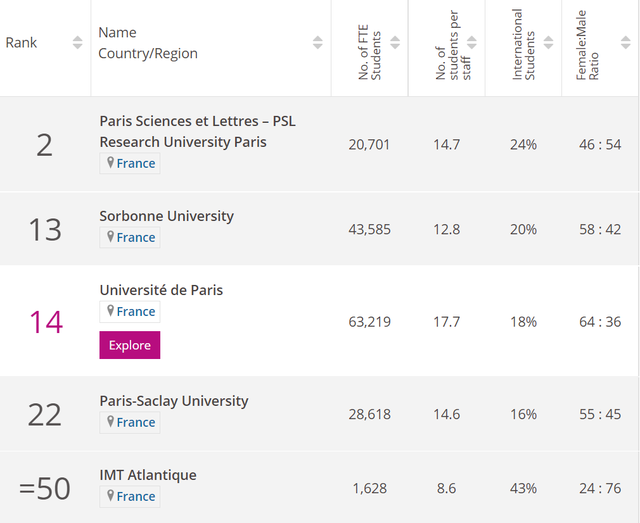Open Sorbonne University page
The image size is (640, 523).
click(166, 216)
